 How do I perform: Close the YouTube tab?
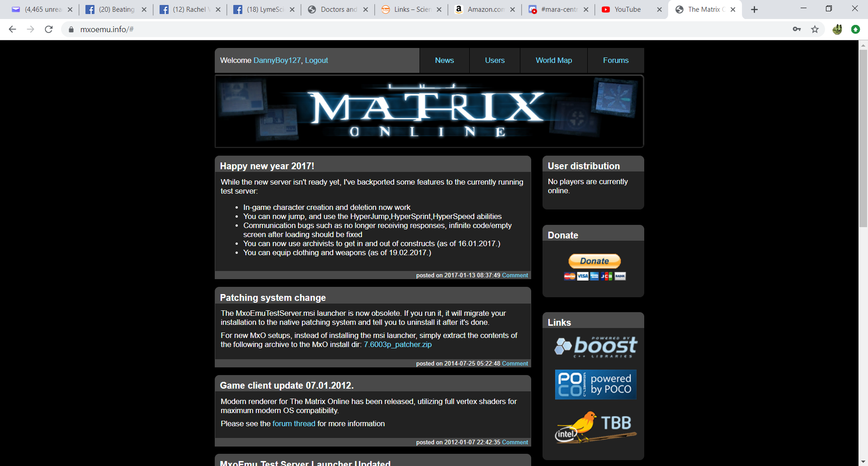[659, 10]
